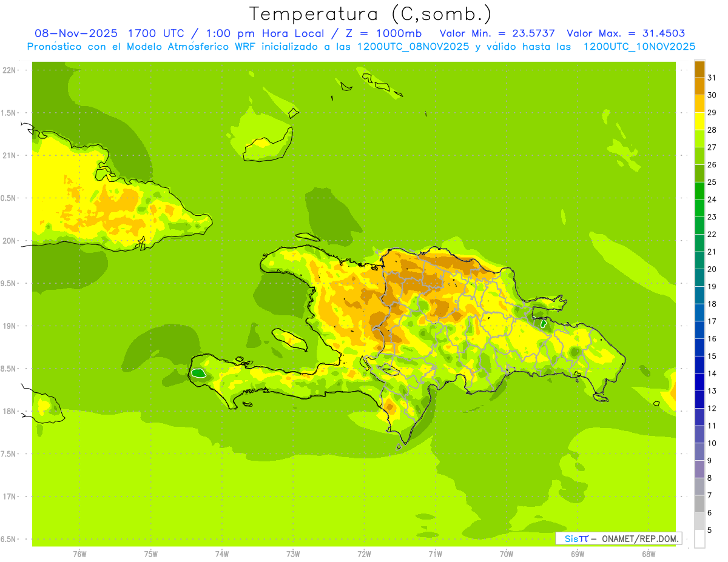Click the legend value 14
The image size is (728, 562).
pos(712,373)
